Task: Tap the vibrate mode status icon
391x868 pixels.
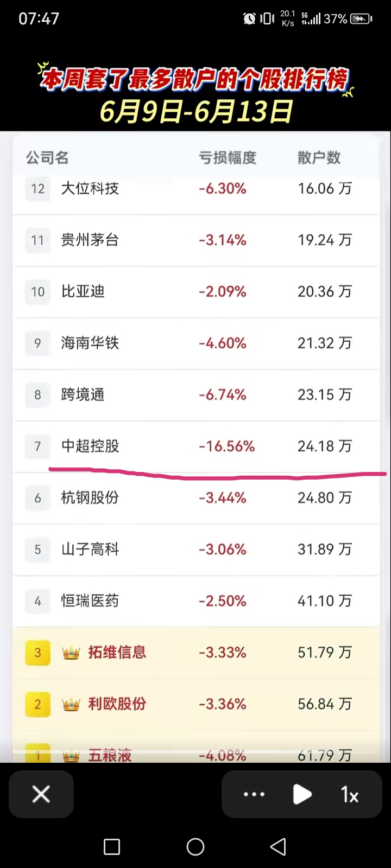Action: [x=267, y=19]
